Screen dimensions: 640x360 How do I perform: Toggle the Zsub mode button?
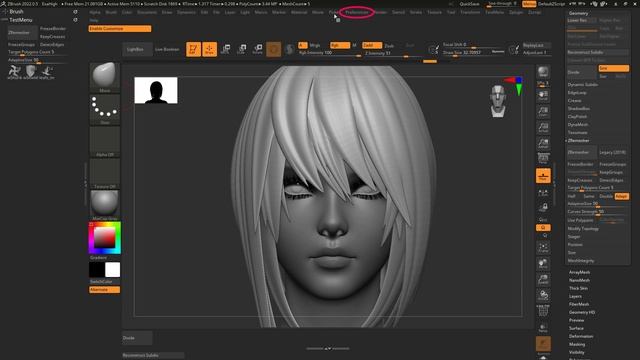389,46
